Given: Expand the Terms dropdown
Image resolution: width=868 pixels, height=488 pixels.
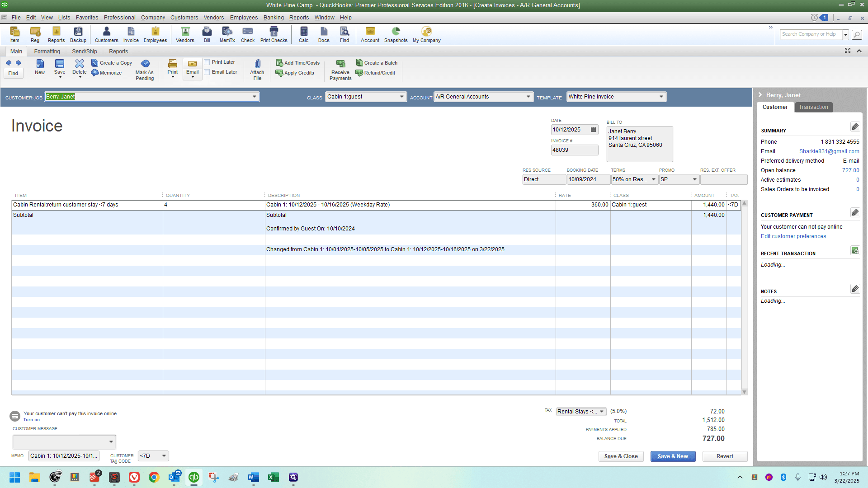Looking at the screenshot, I should pos(654,179).
